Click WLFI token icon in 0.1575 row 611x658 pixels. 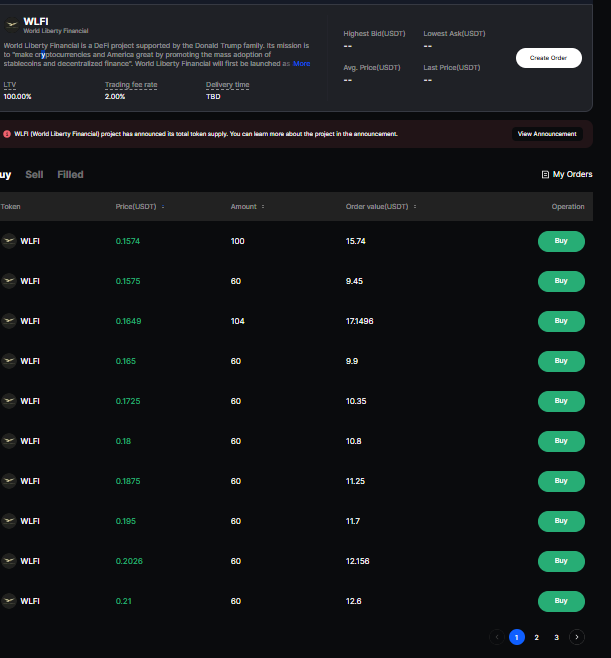(x=9, y=281)
